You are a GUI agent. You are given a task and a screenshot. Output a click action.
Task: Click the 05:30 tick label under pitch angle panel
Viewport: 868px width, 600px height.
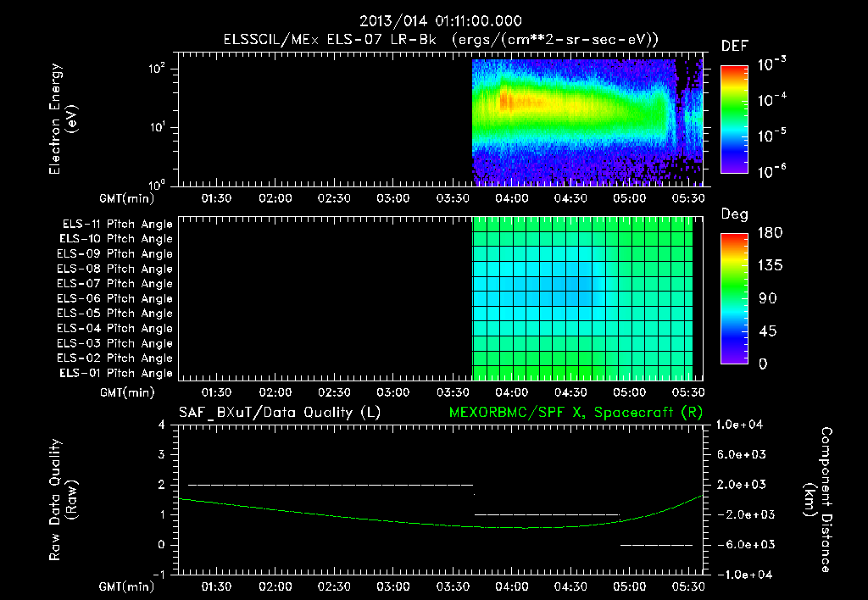[x=688, y=392]
